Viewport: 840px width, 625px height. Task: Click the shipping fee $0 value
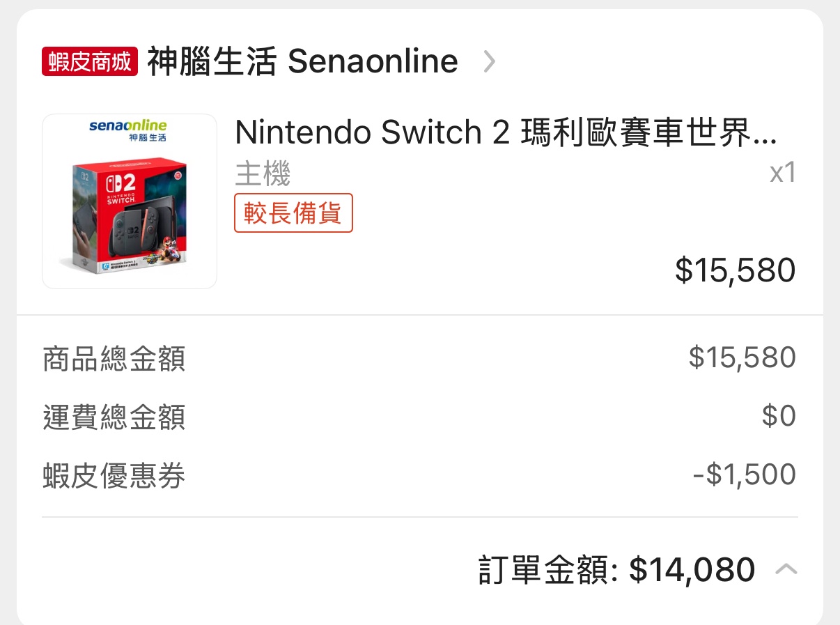tap(779, 416)
